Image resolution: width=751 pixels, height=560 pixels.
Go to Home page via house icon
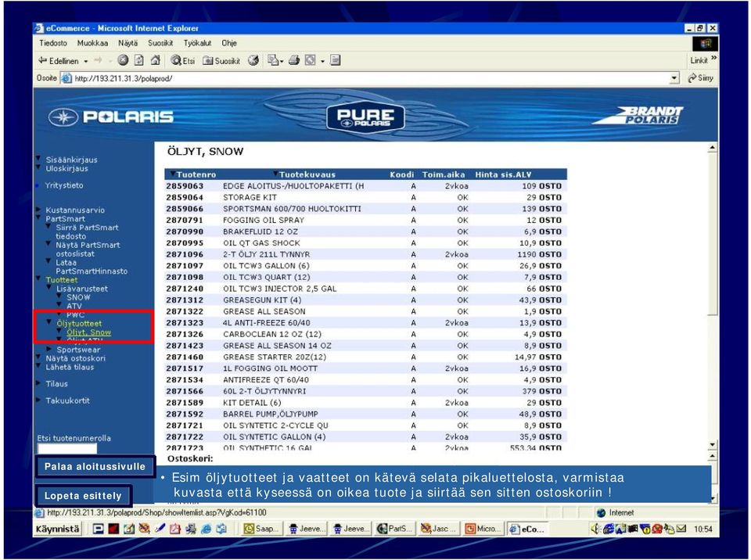155,60
